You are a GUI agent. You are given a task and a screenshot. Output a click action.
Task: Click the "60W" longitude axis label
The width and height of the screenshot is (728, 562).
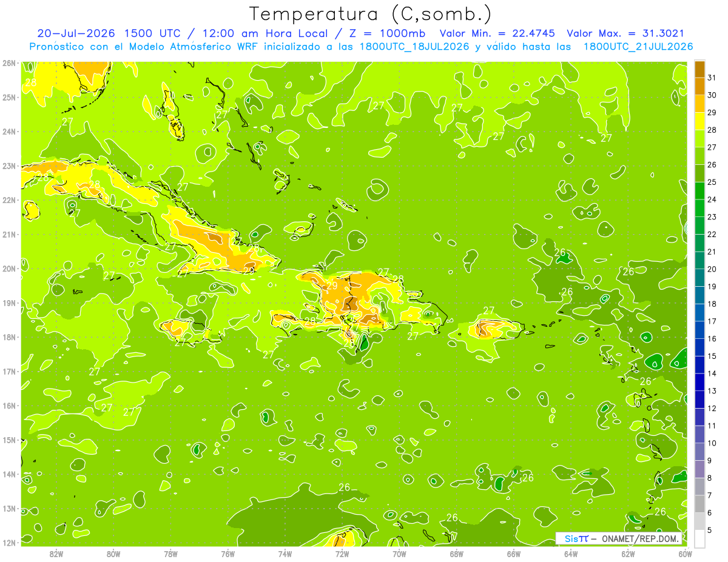[x=685, y=554]
